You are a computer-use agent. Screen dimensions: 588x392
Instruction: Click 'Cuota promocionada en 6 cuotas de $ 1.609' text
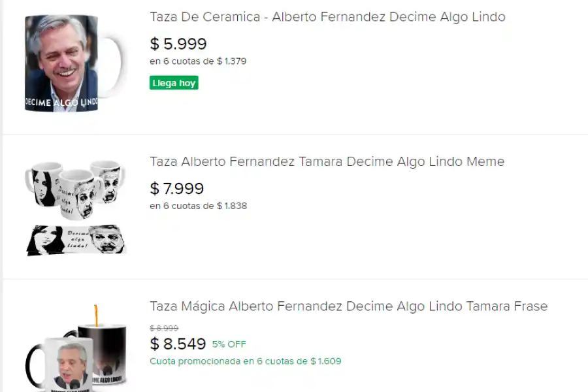246,361
